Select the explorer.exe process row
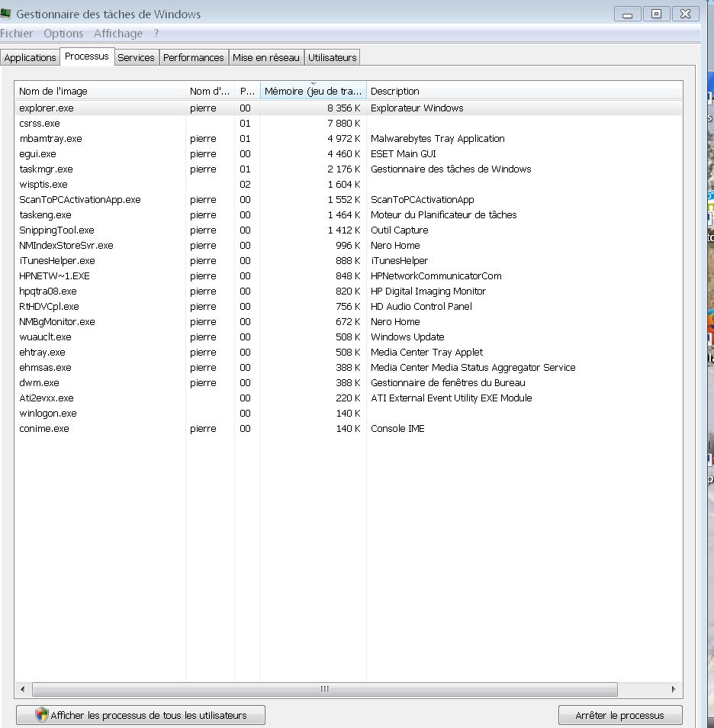The width and height of the screenshot is (714, 728). click(348, 108)
